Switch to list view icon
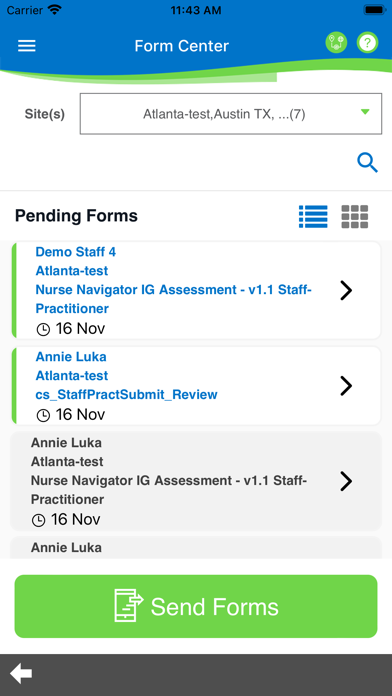 tap(313, 217)
